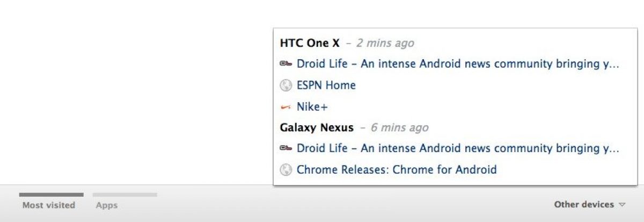Click the Droid Life favicon under Galaxy Nexus
The height and width of the screenshot is (222, 644).
pos(286,148)
